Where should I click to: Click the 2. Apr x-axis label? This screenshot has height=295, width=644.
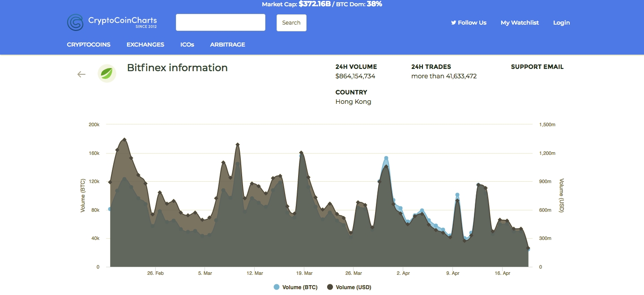[x=403, y=273]
